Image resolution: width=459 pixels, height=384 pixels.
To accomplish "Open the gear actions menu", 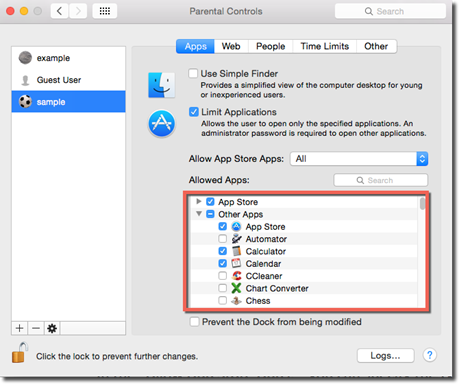I will point(52,328).
